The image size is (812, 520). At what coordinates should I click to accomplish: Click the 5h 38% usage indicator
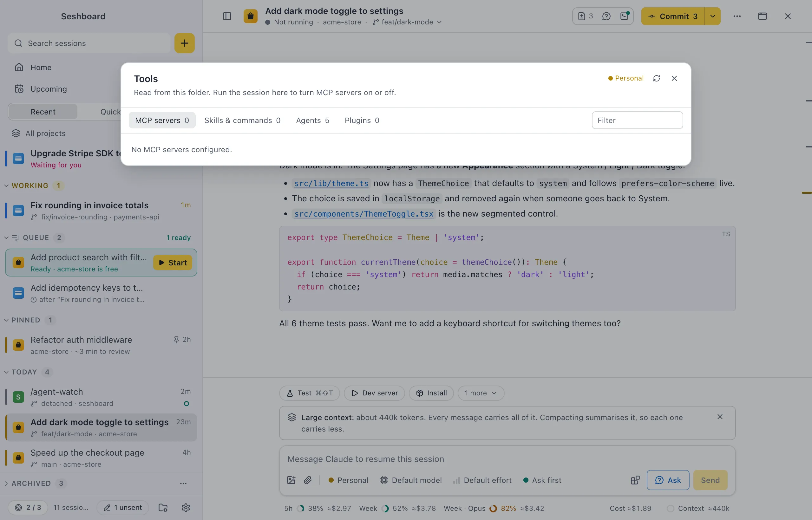coord(318,509)
